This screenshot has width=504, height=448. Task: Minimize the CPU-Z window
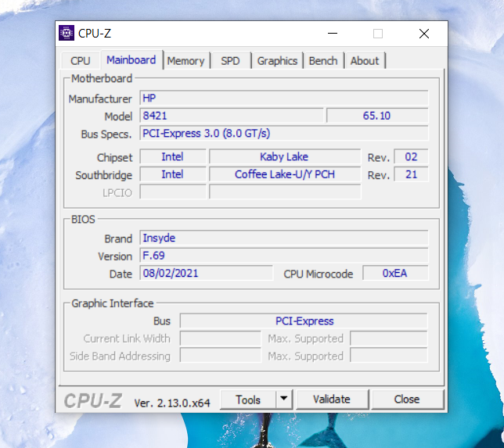[x=333, y=34]
